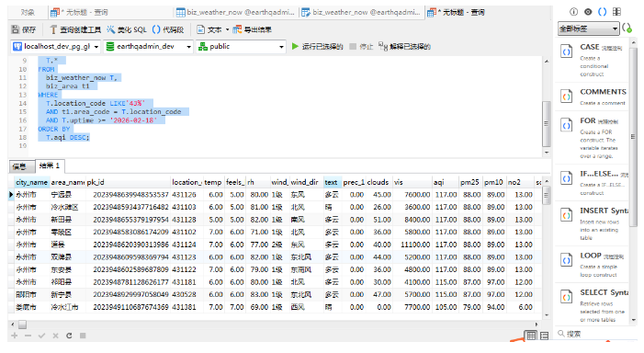Open the earthqadmin_dev database dropdown

click(x=148, y=47)
